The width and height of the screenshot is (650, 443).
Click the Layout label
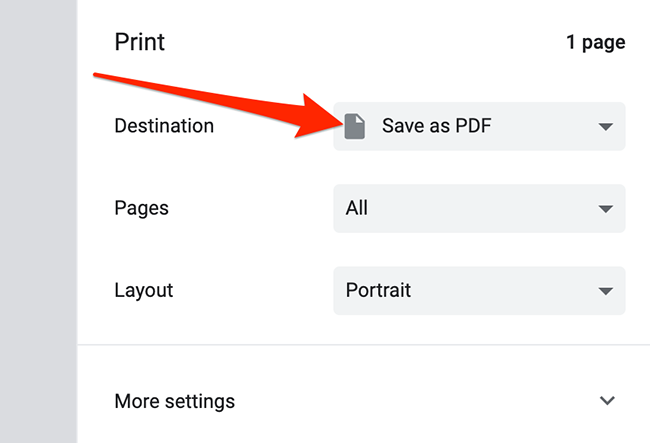[x=144, y=291]
